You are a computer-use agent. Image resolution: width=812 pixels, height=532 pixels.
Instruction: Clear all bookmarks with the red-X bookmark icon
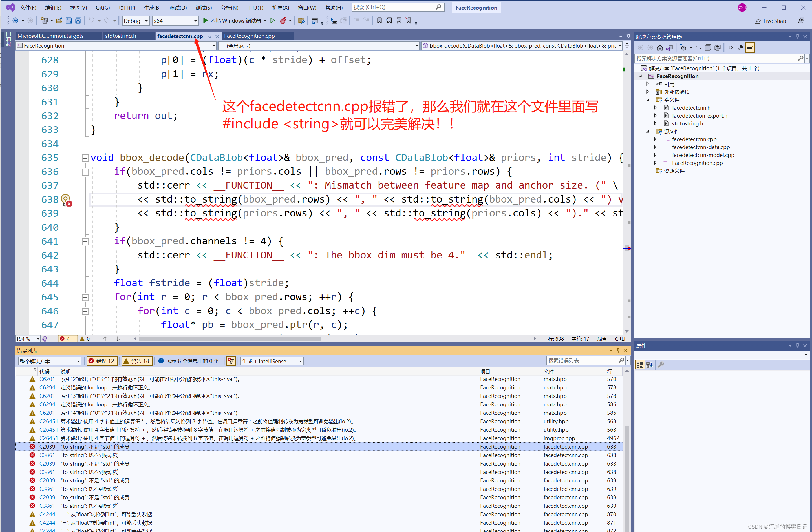pos(408,21)
